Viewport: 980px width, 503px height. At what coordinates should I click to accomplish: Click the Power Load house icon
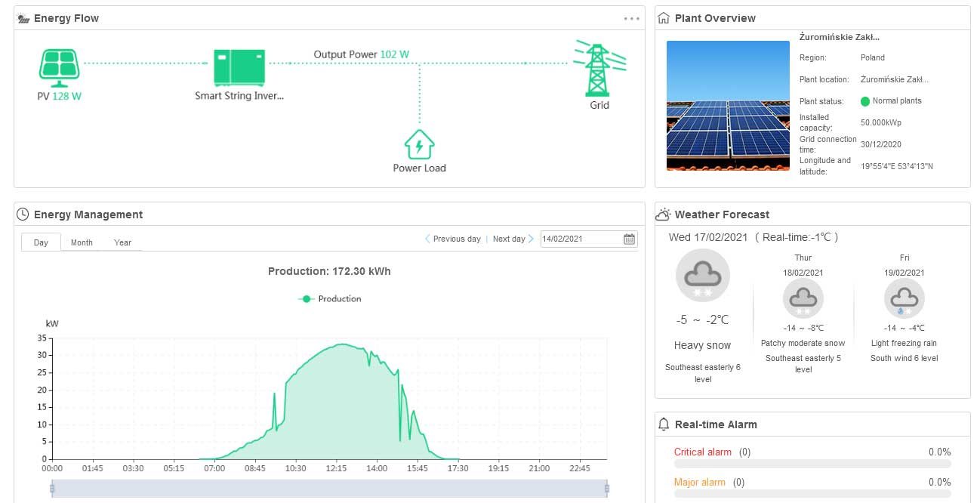[419, 144]
